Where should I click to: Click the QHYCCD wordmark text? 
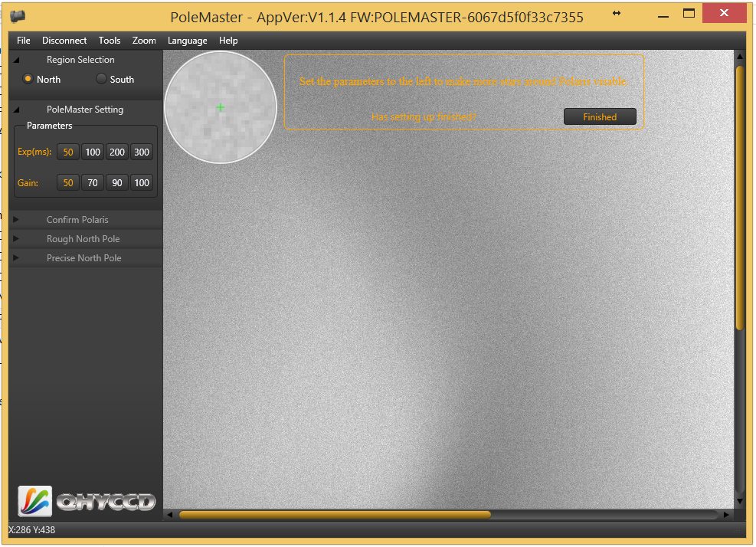point(106,502)
